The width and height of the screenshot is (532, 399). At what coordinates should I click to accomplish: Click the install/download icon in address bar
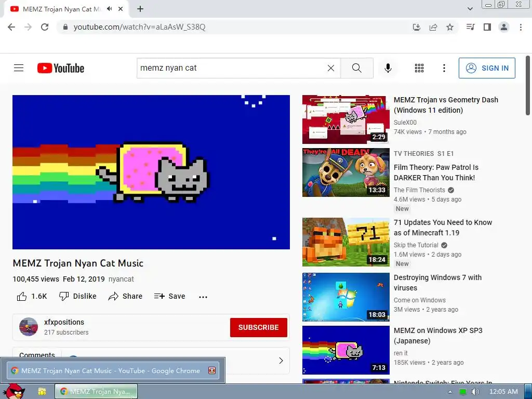click(417, 27)
